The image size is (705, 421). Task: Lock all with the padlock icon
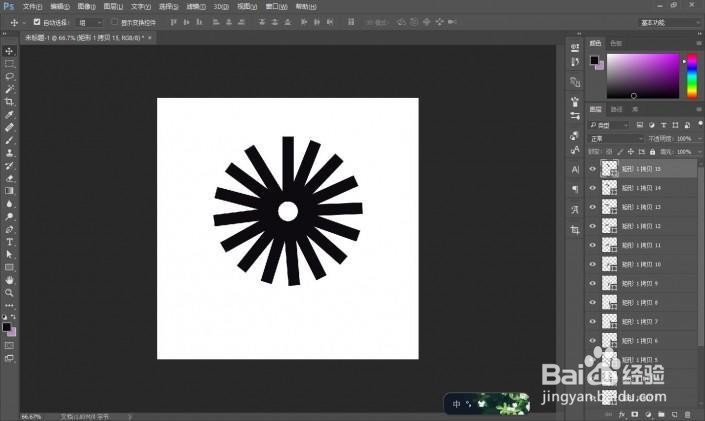652,152
